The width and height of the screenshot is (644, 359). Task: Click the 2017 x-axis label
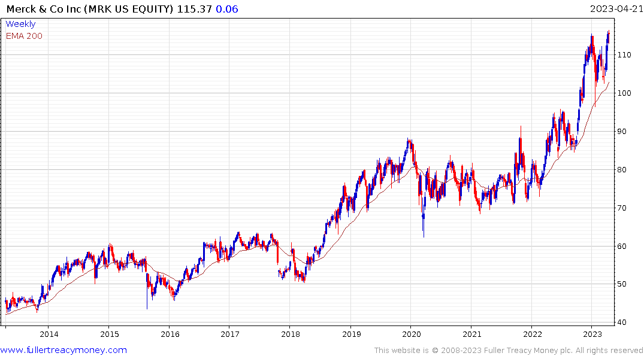[230, 334]
